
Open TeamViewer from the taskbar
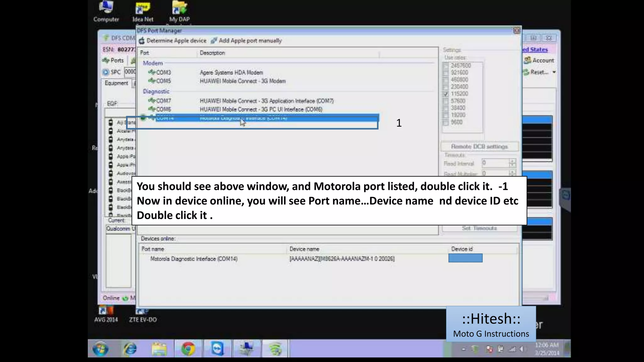[x=217, y=349]
